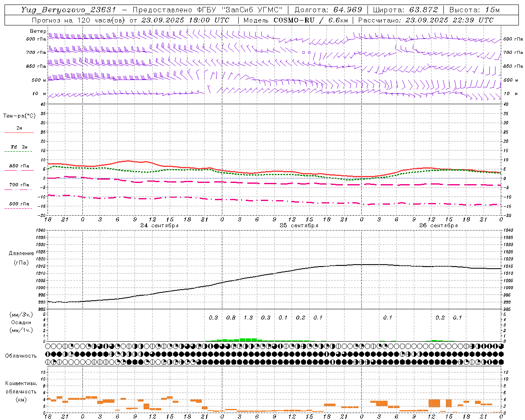The width and height of the screenshot is (525, 420).
Task: Click the Осадки precipitation label
Action: tap(21, 322)
